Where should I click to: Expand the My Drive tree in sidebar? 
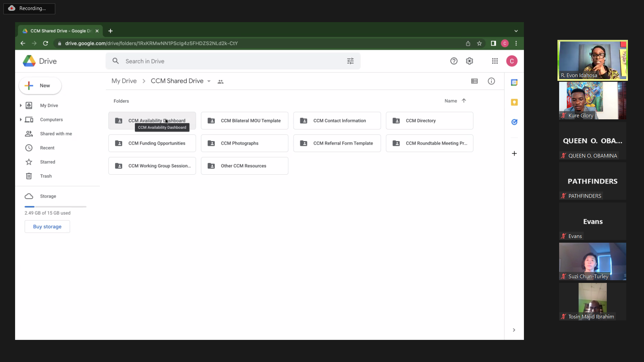click(x=21, y=106)
